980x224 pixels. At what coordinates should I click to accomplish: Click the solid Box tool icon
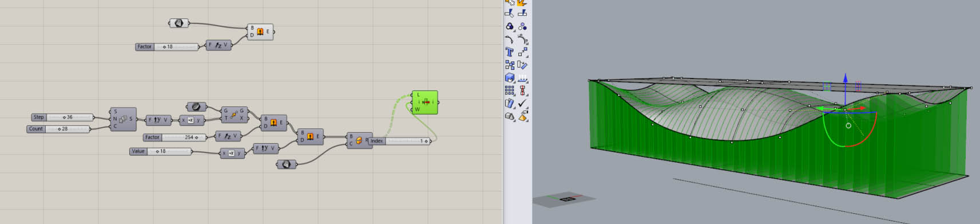(509, 78)
